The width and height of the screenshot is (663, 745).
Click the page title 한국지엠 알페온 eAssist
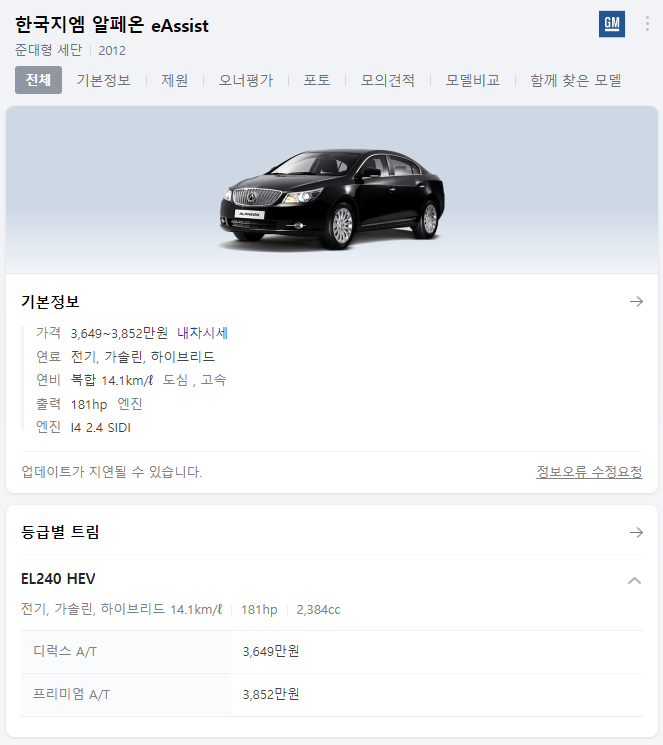point(112,25)
